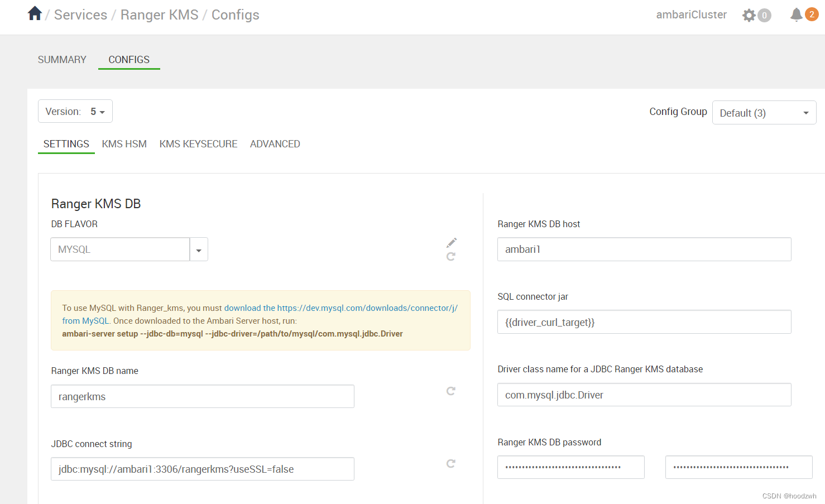Click the Config Group label
The height and width of the screenshot is (504, 825).
(x=678, y=112)
